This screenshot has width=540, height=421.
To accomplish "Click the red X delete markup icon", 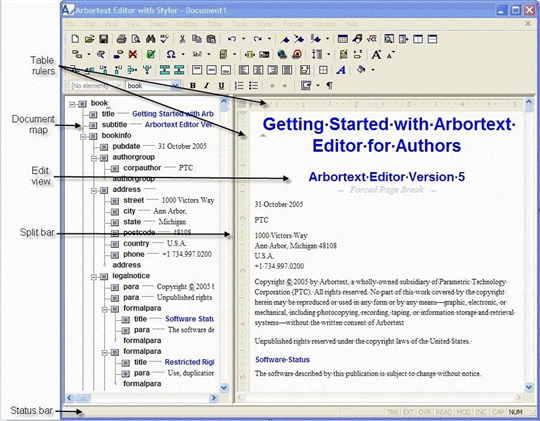I will pyautogui.click(x=133, y=54).
